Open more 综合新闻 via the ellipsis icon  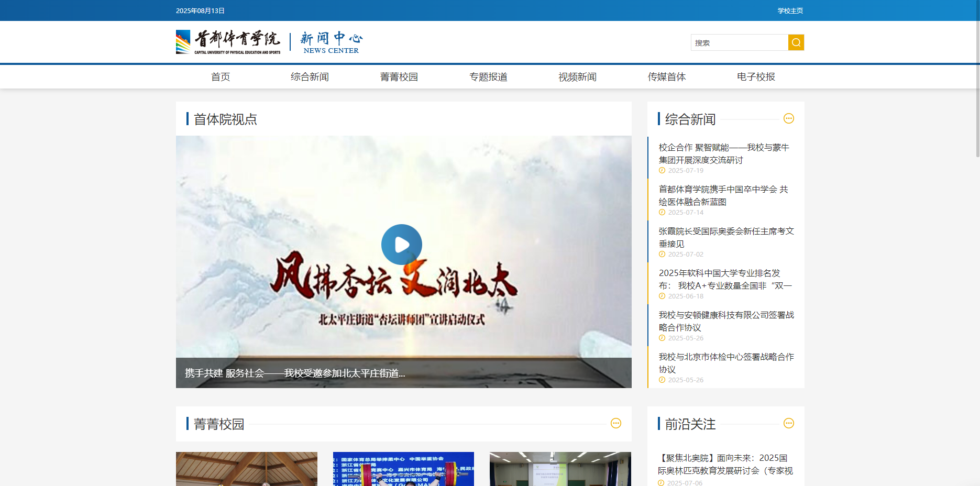pos(788,118)
